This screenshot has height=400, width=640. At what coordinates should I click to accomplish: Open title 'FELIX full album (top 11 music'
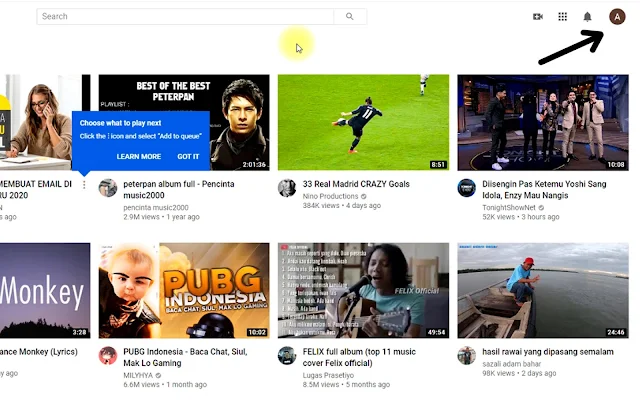[359, 357]
